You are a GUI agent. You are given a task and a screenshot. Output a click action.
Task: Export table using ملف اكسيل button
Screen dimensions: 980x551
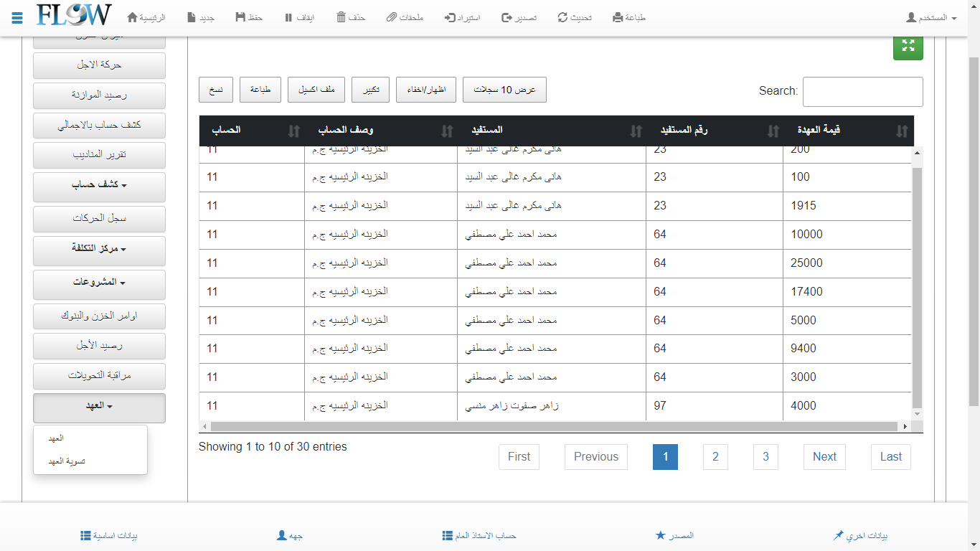tap(316, 90)
